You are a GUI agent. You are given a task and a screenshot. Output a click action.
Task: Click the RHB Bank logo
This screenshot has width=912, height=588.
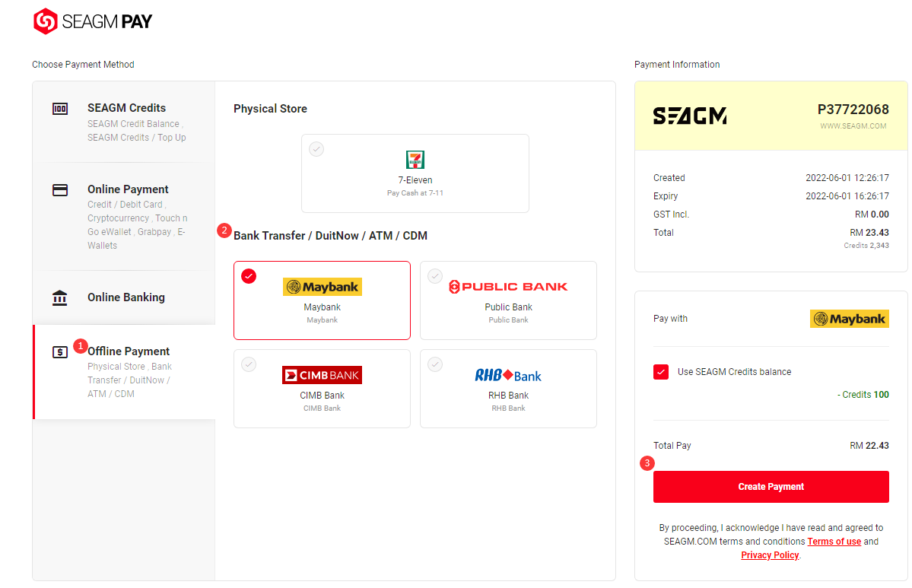pos(508,375)
